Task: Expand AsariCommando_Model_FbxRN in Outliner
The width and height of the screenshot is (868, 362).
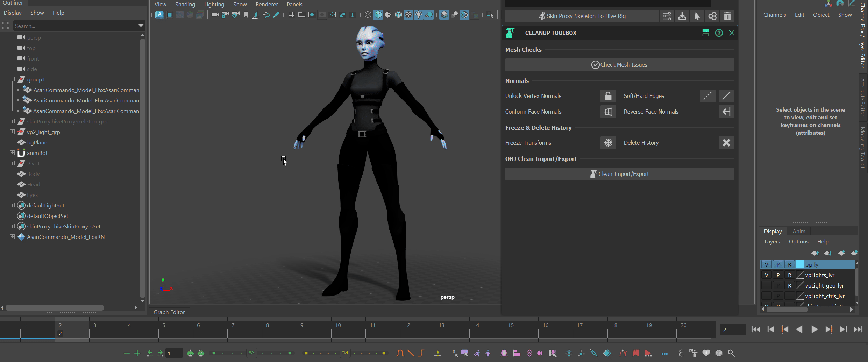Action: coord(12,237)
